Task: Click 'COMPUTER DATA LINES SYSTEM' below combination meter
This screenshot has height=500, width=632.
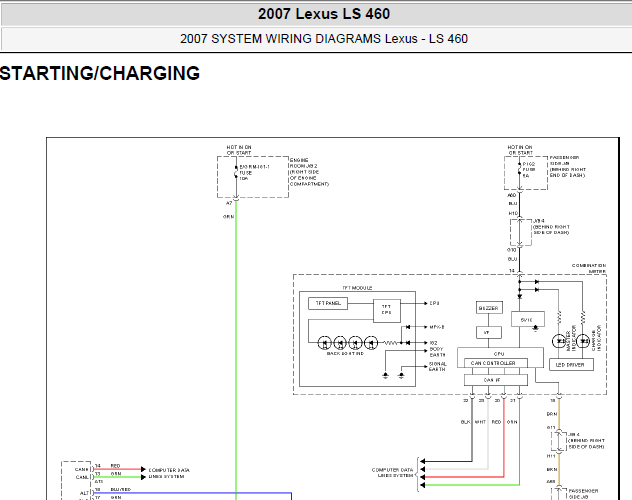Action: point(393,473)
